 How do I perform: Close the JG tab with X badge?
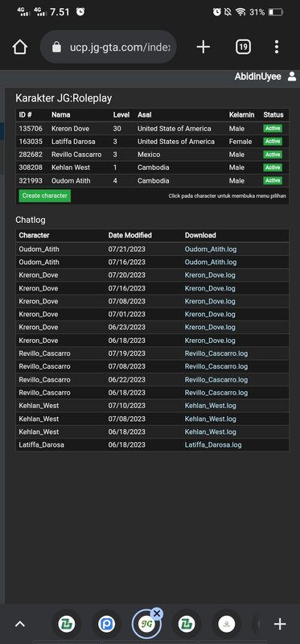[157, 613]
